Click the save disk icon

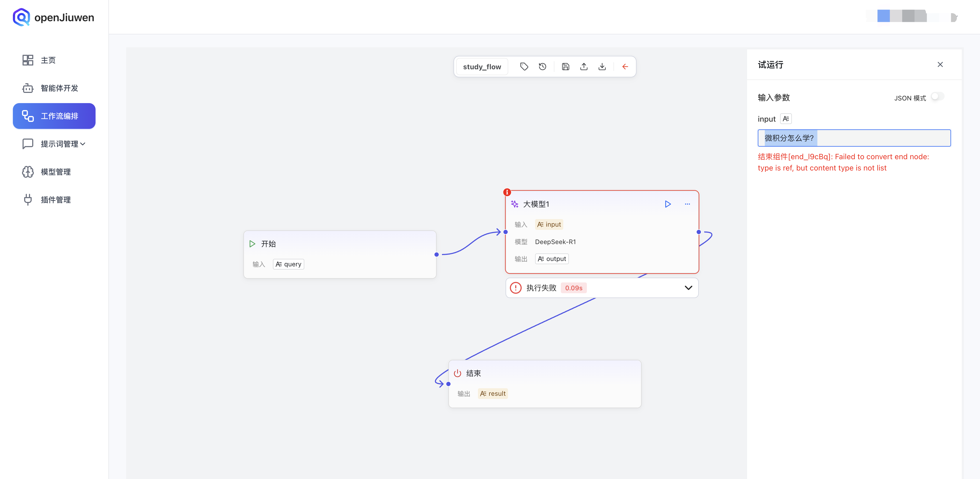565,67
